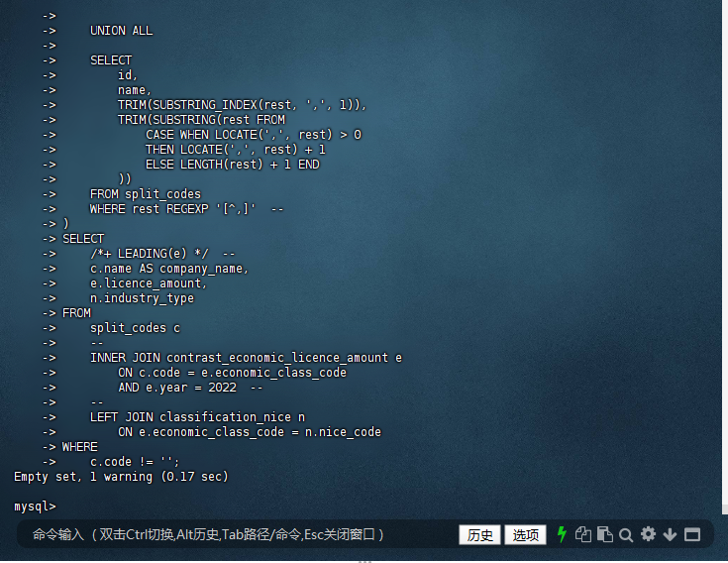Click the 'THEN LOCATE' line
Image resolution: width=728 pixels, height=563 pixels.
click(236, 150)
